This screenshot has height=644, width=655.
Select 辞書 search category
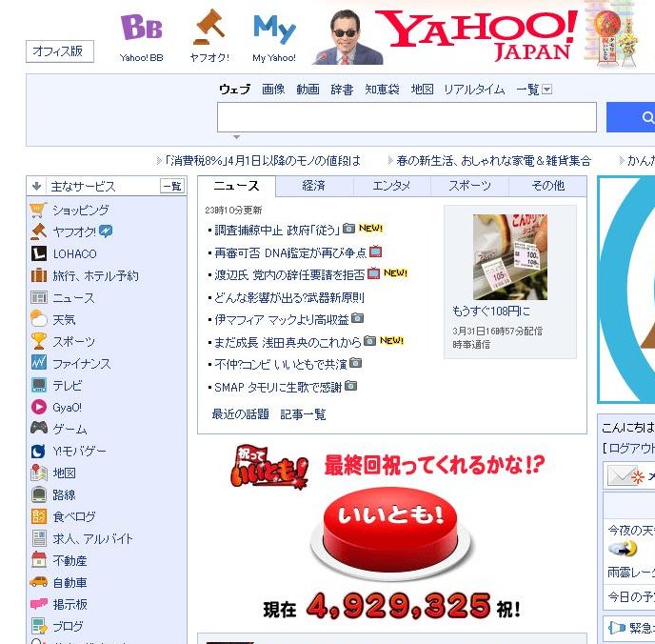click(x=342, y=89)
